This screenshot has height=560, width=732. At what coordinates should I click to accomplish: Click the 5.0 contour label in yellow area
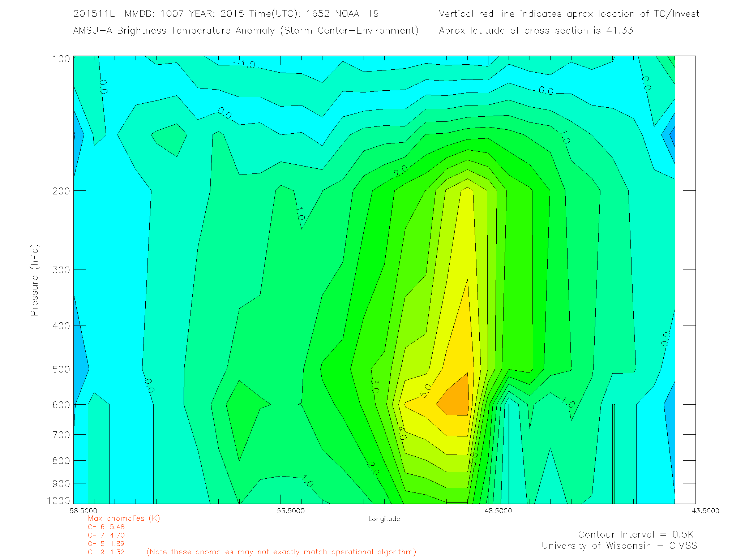426,391
